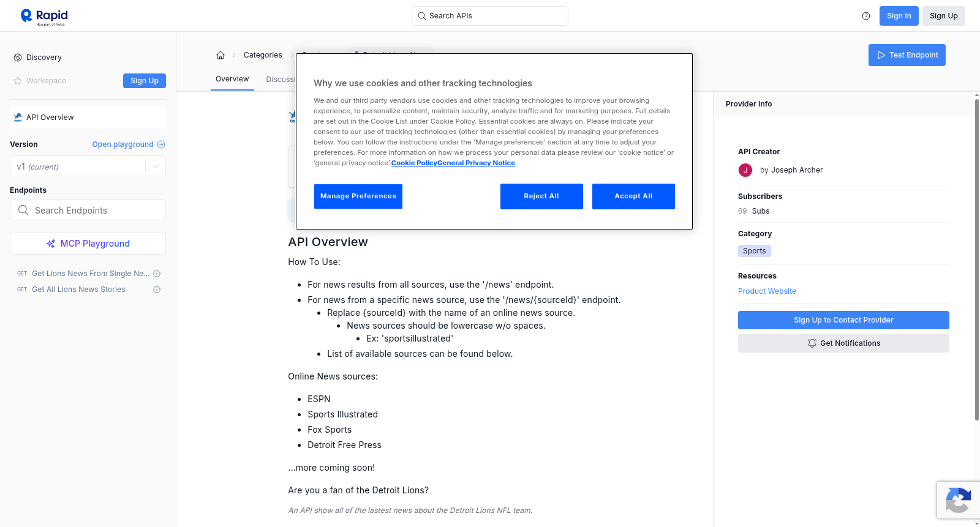980x527 pixels.
Task: Click the Search Endpoints magnifier icon
Action: click(23, 210)
